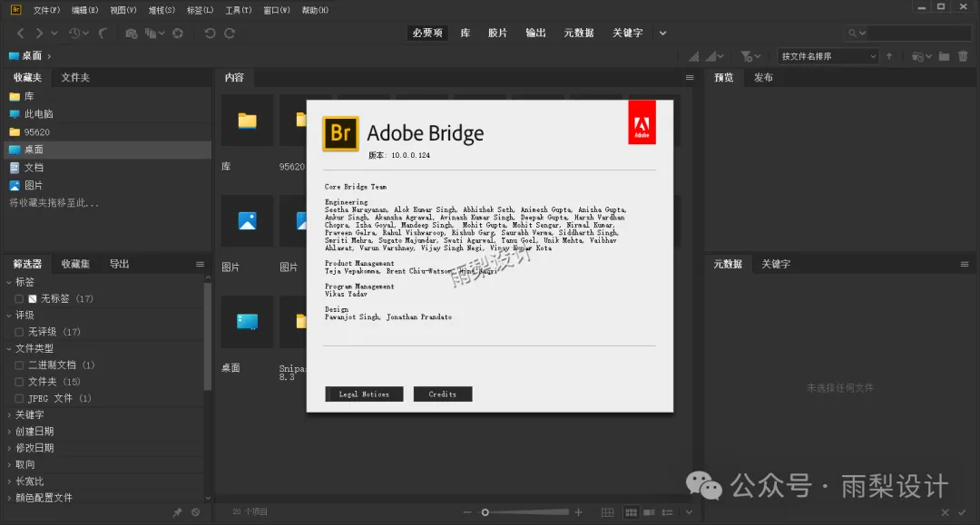Toggle ascending sort arrow icon
Screen dimensions: 980x525
889,56
